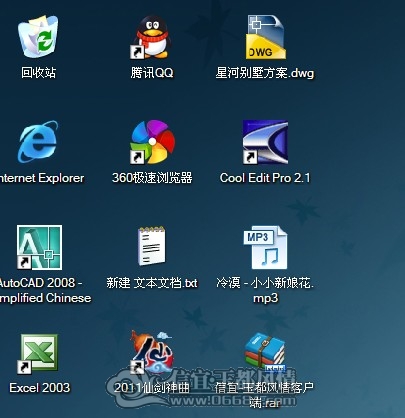
Task: Select the 2011仙剑神曲 game shortcut icon
Action: 152,353
